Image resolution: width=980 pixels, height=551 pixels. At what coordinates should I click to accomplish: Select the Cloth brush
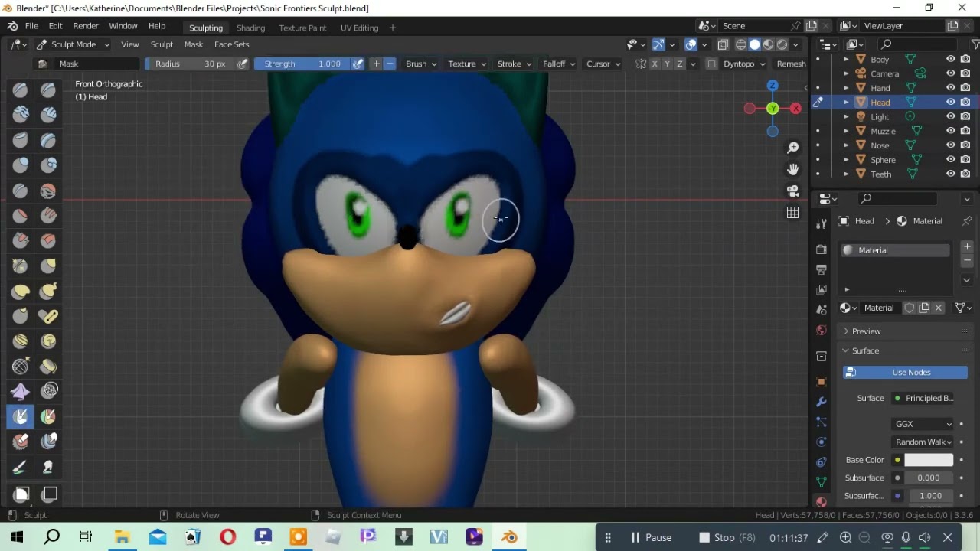coord(21,391)
